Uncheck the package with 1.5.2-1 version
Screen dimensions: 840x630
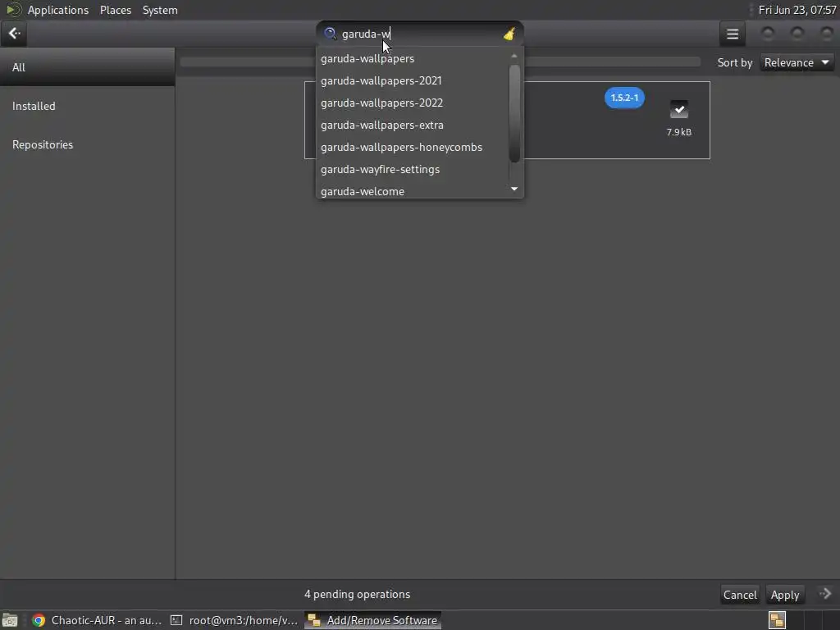pyautogui.click(x=678, y=109)
